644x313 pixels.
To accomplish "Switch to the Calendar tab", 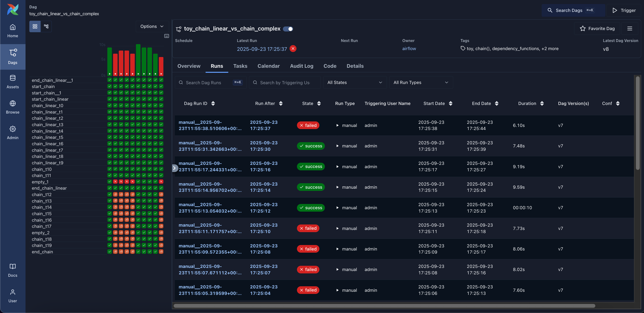I will click(x=269, y=66).
